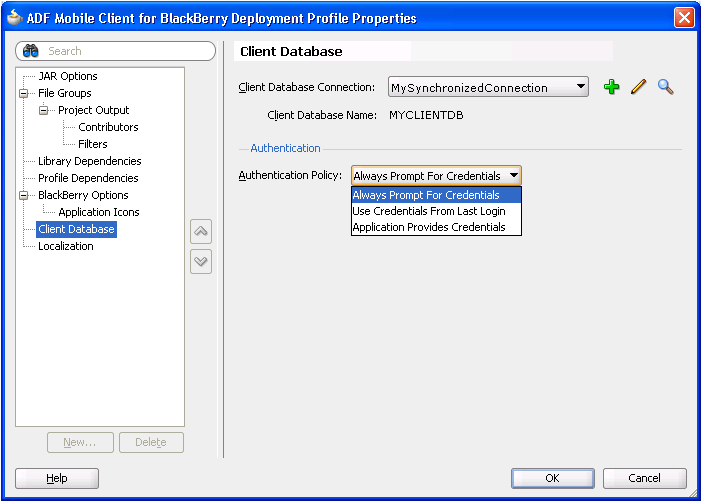Click the move up arrow button
The height and width of the screenshot is (501, 701).
click(x=201, y=232)
